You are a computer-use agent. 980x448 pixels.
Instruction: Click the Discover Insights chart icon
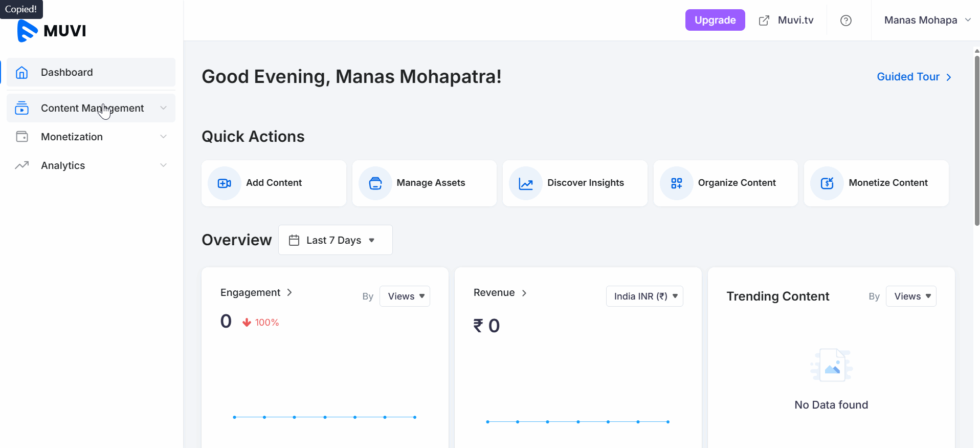tap(525, 183)
